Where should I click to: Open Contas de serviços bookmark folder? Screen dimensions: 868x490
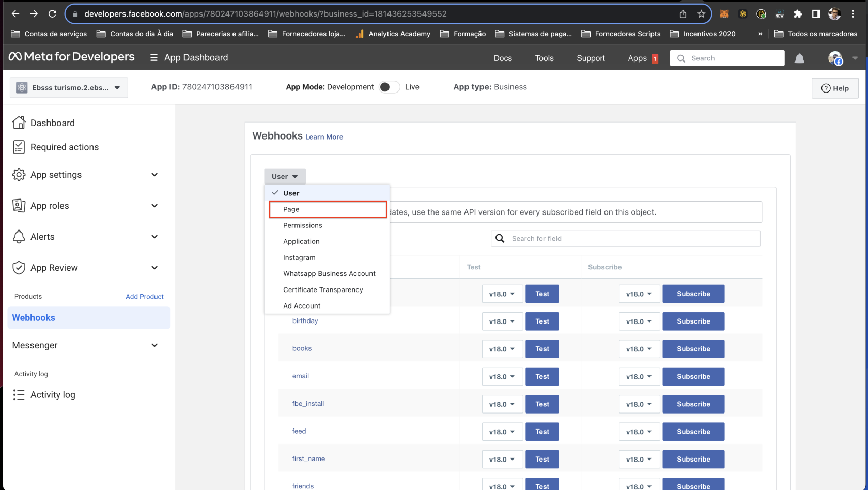[49, 34]
